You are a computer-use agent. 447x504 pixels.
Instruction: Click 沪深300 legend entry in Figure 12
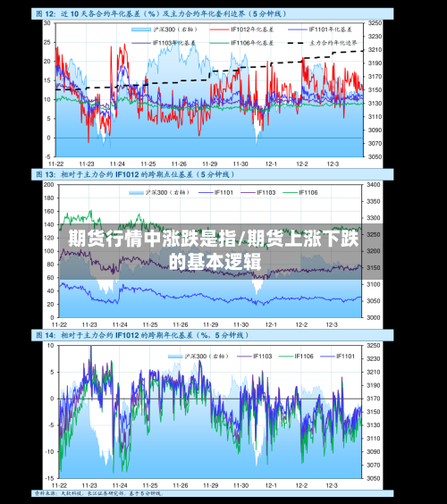pos(164,29)
